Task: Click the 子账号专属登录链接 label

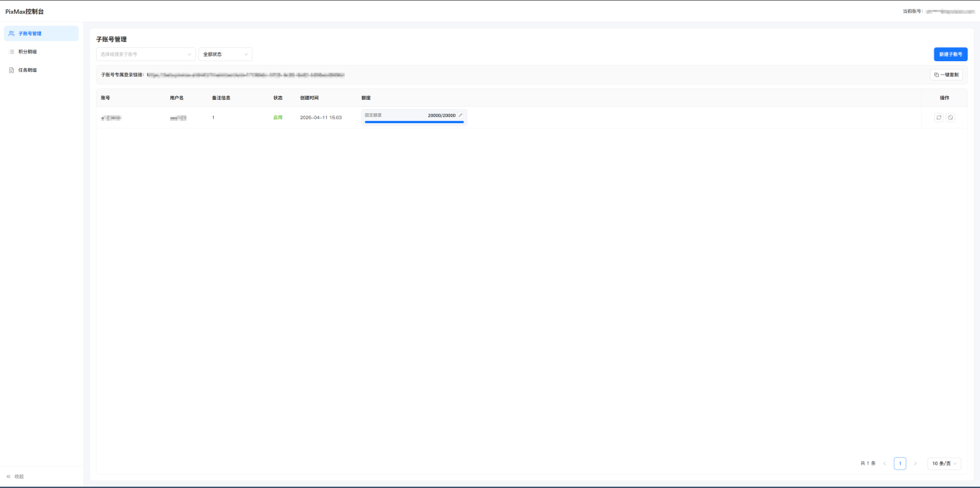Action: pyautogui.click(x=122, y=75)
